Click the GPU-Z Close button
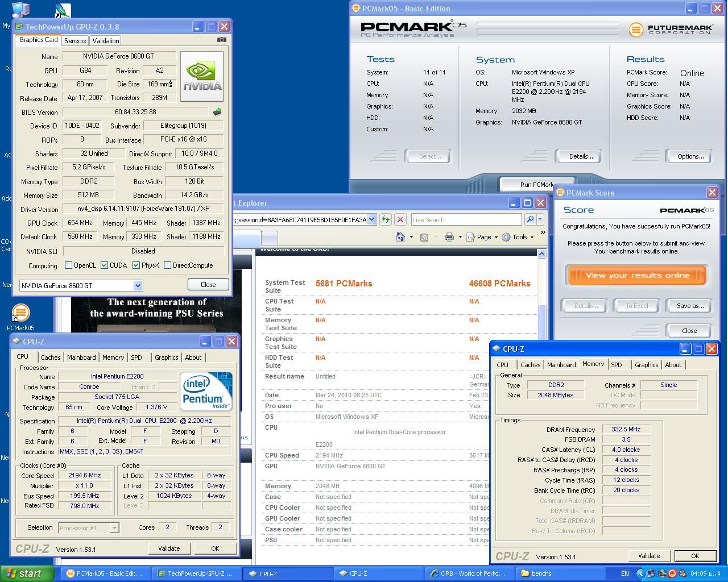This screenshot has height=582, width=728. coord(208,285)
